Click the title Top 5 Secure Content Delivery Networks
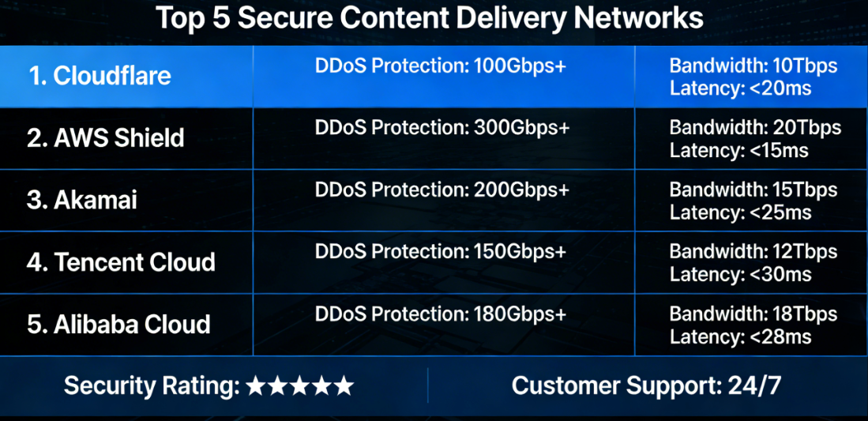This screenshot has height=421, width=868. pos(429,19)
